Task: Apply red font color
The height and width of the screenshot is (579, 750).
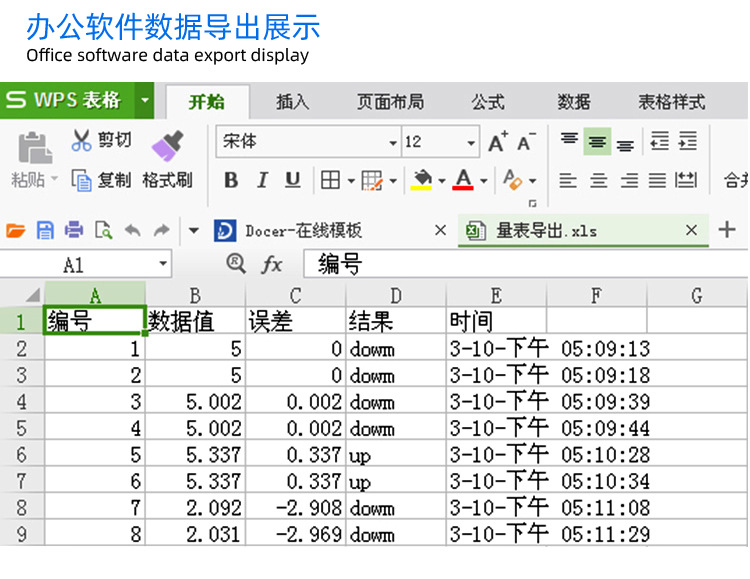Action: click(463, 180)
